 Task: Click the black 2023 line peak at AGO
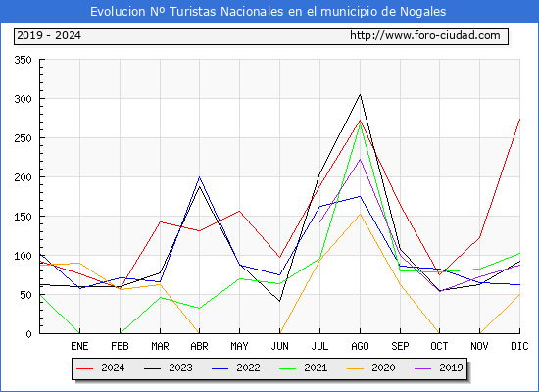pos(360,94)
